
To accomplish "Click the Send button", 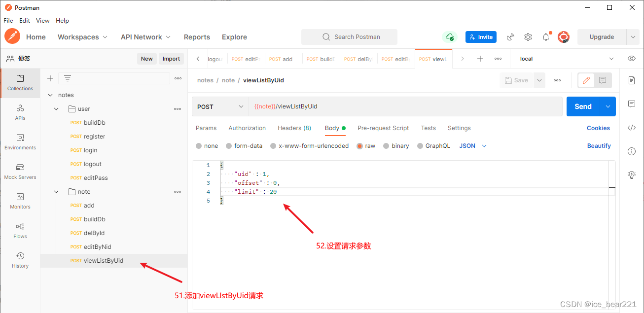I will pos(583,106).
